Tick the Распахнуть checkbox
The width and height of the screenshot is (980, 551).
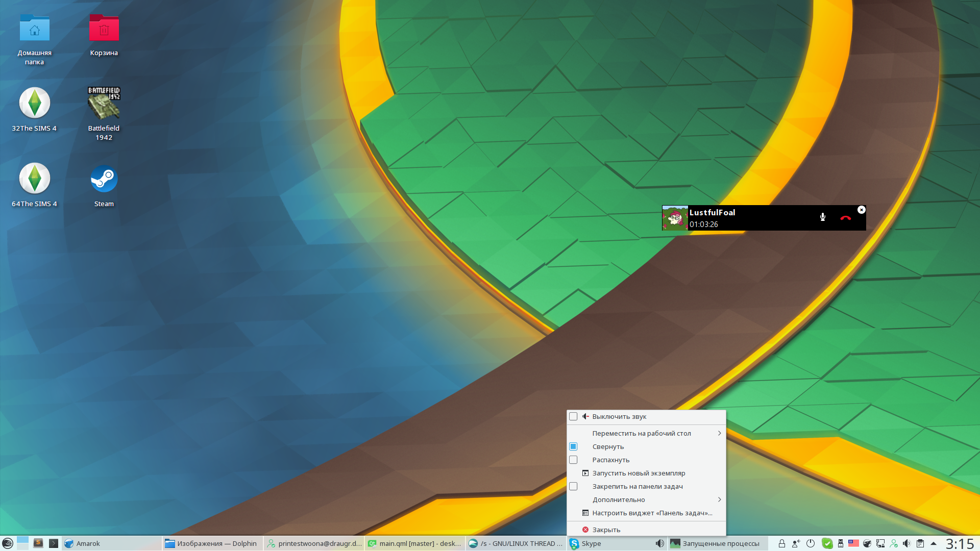pos(573,460)
